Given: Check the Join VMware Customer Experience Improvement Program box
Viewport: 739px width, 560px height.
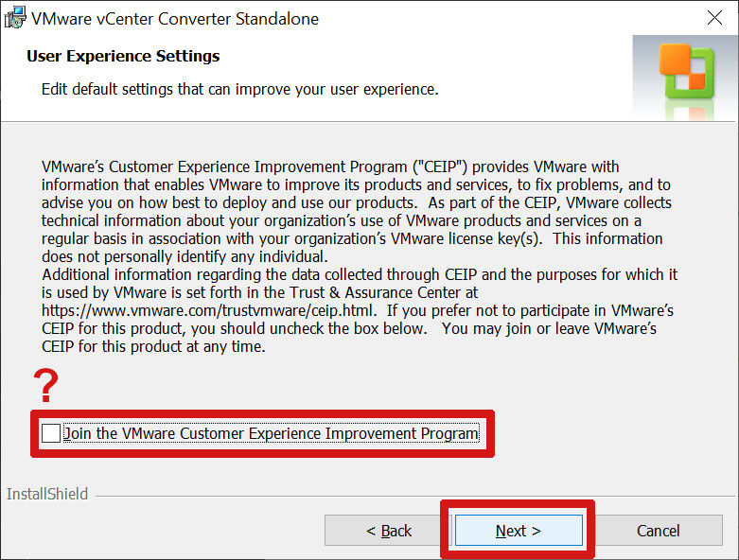Looking at the screenshot, I should point(50,433).
